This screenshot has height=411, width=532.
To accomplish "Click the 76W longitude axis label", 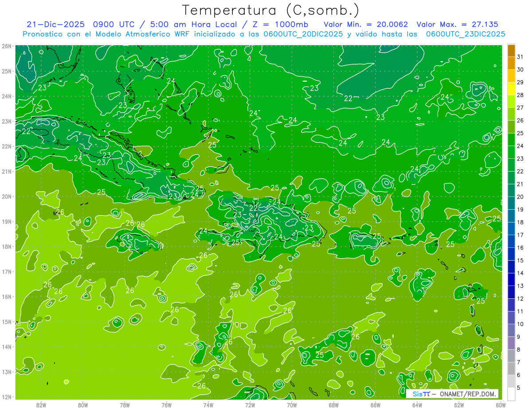I will coord(166,405).
